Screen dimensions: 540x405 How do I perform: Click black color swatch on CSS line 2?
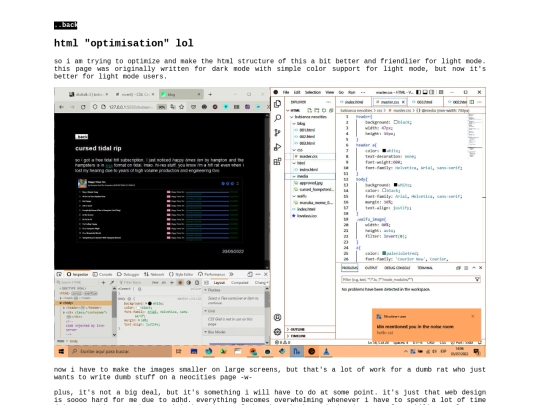pyautogui.click(x=396, y=122)
